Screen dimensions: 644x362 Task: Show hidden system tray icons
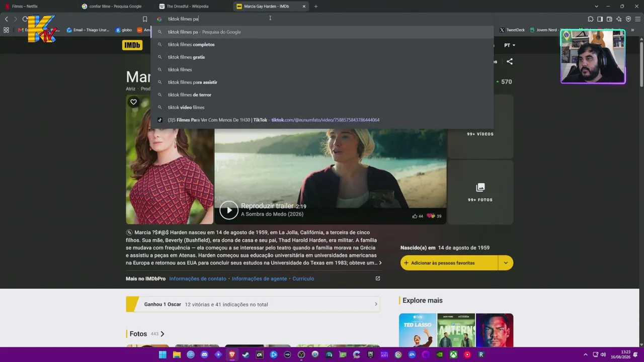pos(586,354)
